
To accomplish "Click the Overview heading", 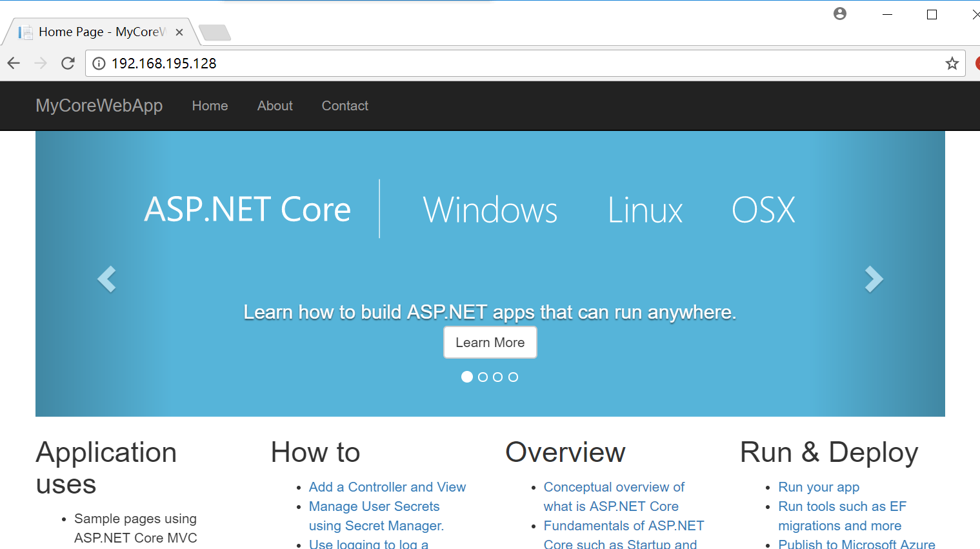I will [x=565, y=452].
